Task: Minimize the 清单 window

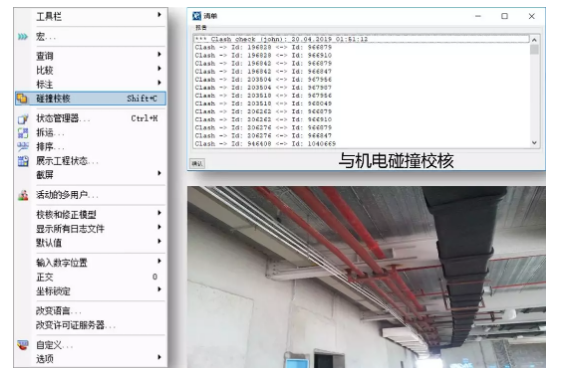Action: [478, 16]
